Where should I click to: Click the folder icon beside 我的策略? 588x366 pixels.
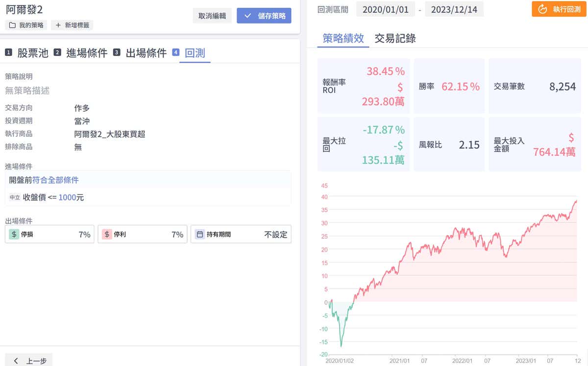(x=12, y=25)
